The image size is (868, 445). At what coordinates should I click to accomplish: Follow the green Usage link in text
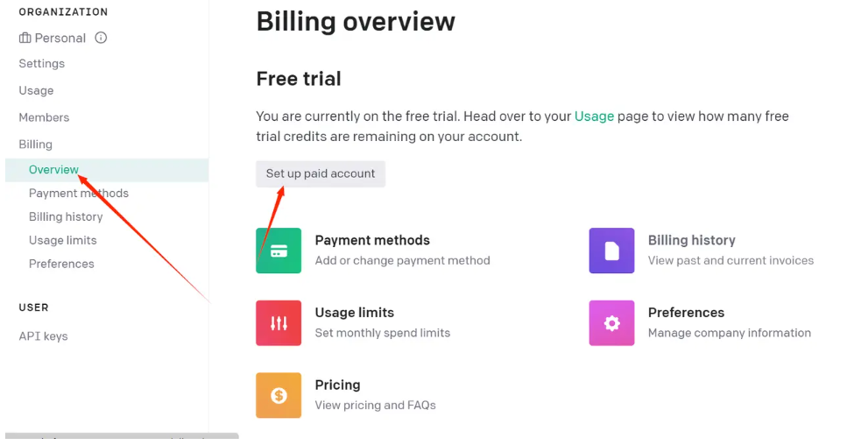[x=594, y=117]
